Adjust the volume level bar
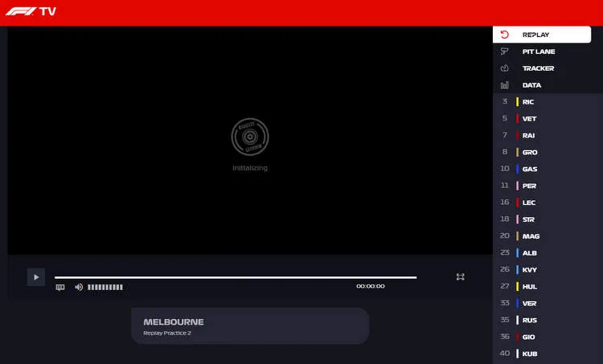Viewport: 603px width, 364px height. pyautogui.click(x=105, y=287)
